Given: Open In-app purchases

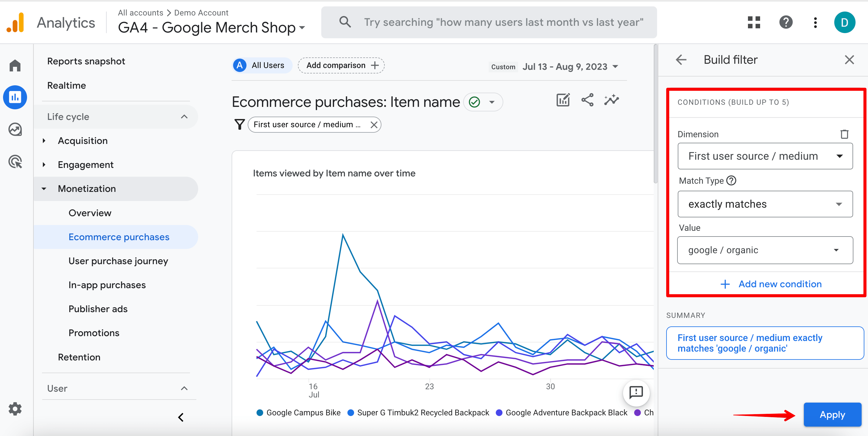Looking at the screenshot, I should [107, 285].
